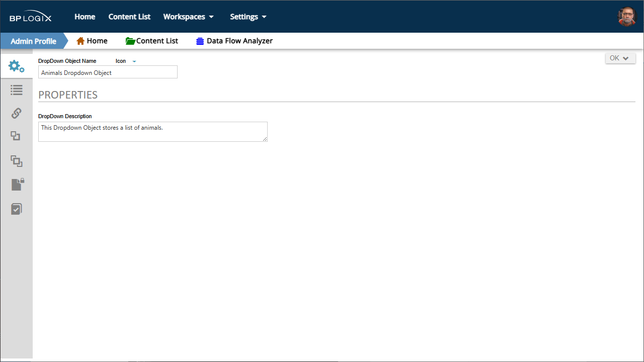Click the orange house Home icon
Screen dimensions: 644x362
pos(80,41)
